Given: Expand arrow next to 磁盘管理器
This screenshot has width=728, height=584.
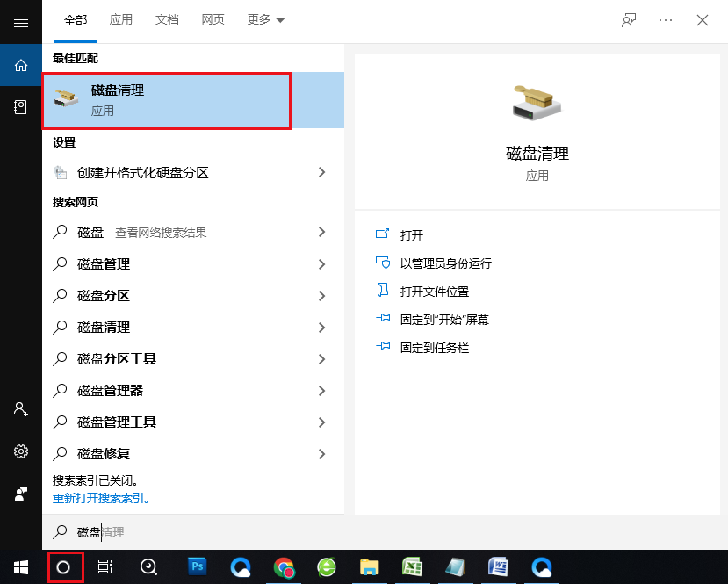Looking at the screenshot, I should tap(321, 391).
